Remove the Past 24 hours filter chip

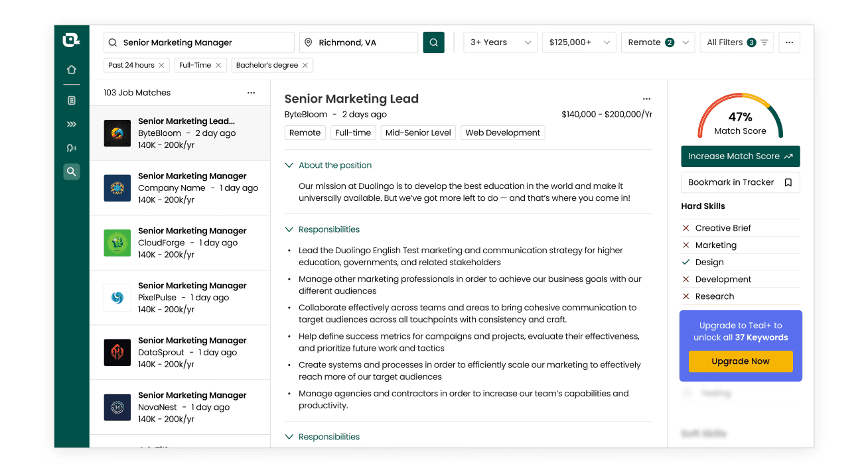[161, 65]
